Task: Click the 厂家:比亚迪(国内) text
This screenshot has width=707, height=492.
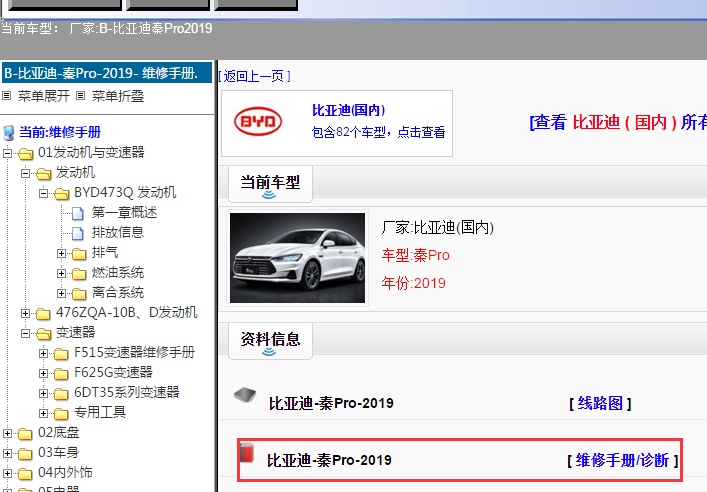Action: [437, 227]
